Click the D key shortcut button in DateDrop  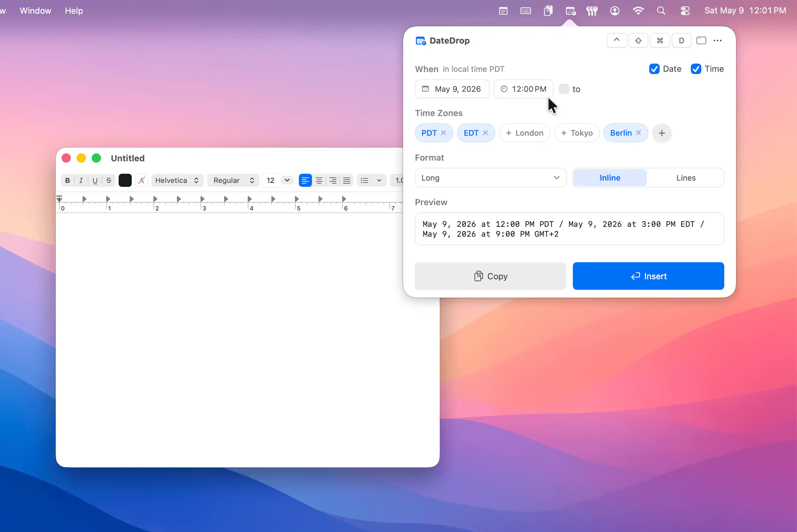click(x=681, y=40)
